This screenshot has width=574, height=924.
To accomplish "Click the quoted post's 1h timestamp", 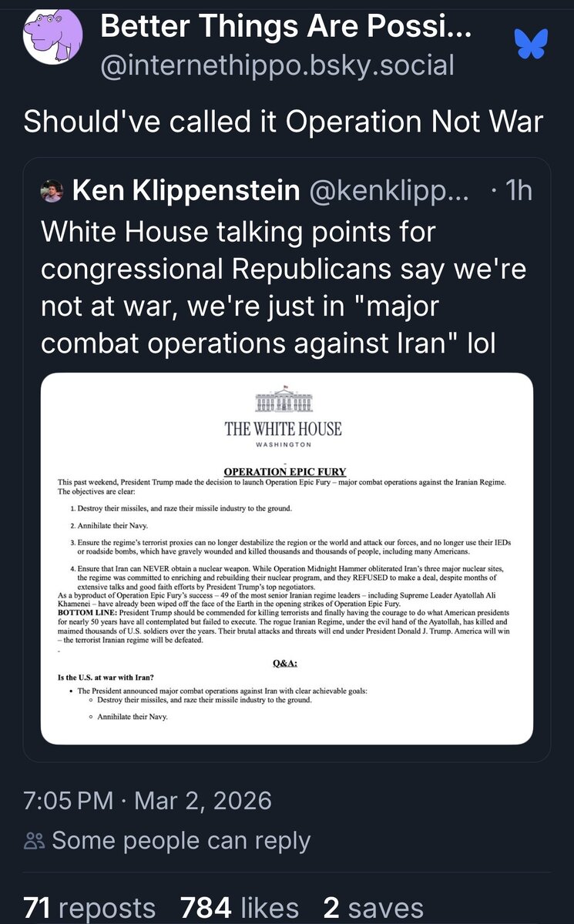I will pyautogui.click(x=518, y=190).
